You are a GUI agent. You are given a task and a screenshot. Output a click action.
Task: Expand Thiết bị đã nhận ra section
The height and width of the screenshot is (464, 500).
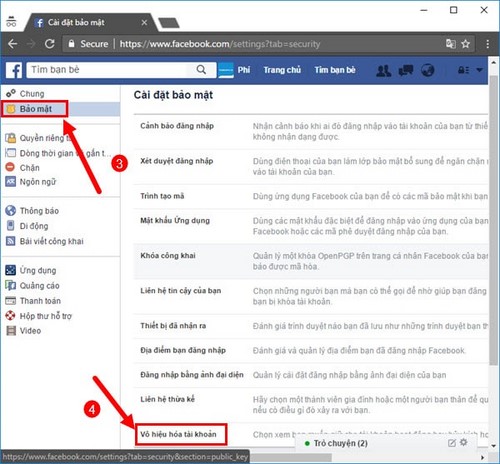click(311, 326)
